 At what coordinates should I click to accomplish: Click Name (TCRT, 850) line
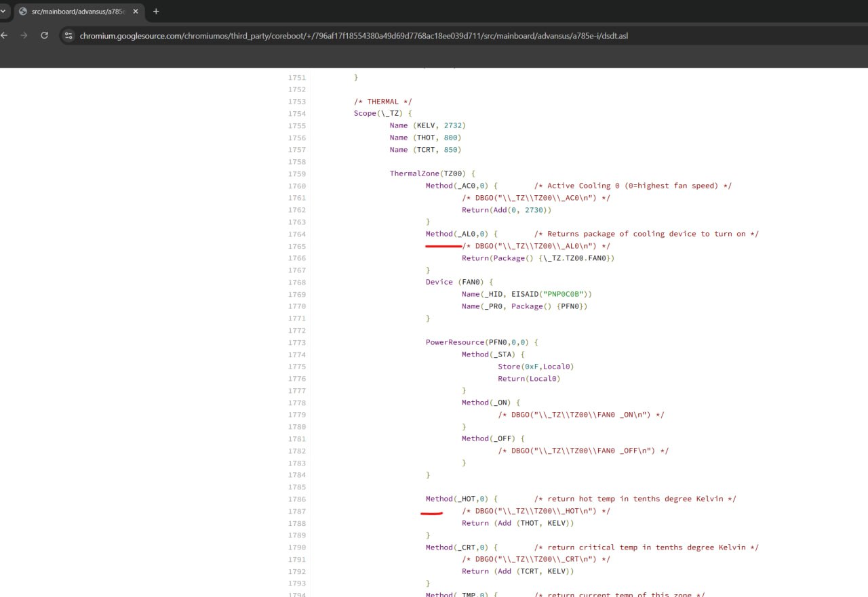pyautogui.click(x=426, y=150)
